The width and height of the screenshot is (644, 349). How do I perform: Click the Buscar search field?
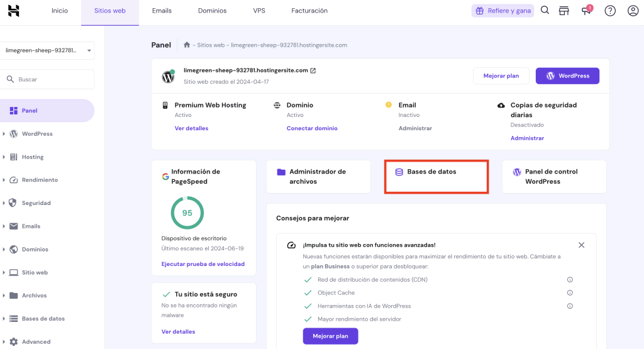tap(49, 79)
